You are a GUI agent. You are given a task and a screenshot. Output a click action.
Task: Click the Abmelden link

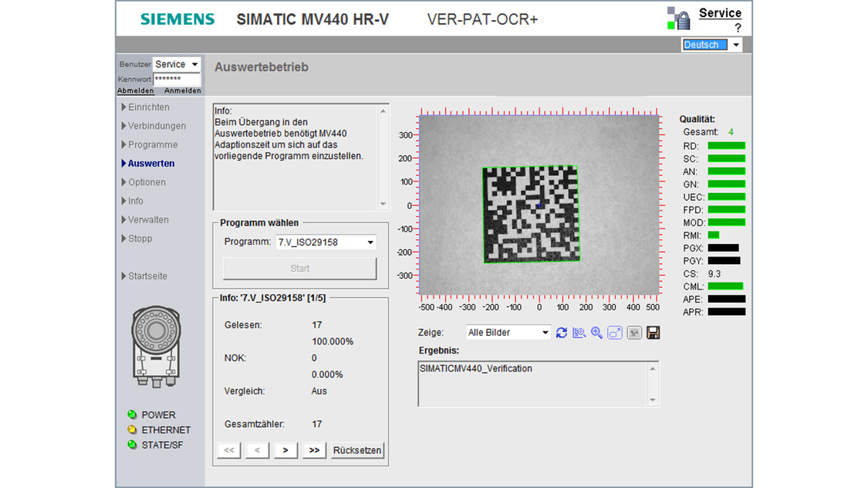coord(136,90)
